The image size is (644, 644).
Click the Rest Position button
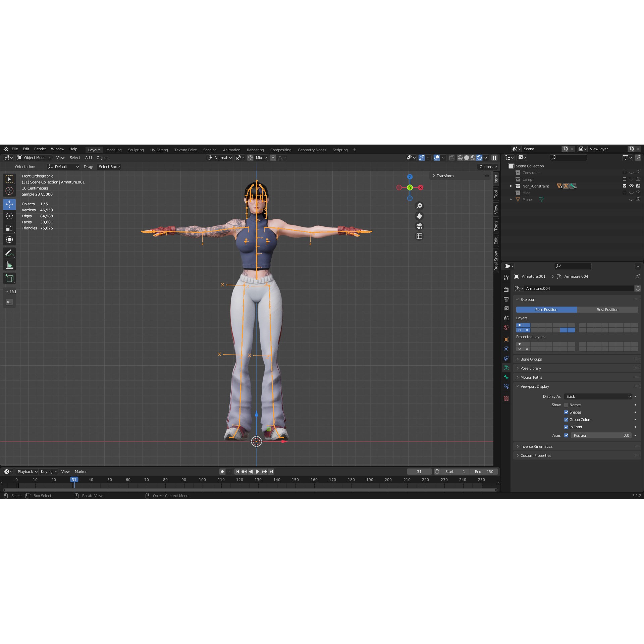[x=607, y=310]
